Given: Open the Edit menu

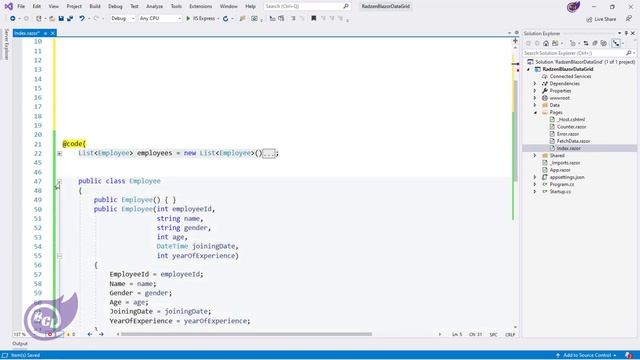Looking at the screenshot, I should tap(37, 6).
